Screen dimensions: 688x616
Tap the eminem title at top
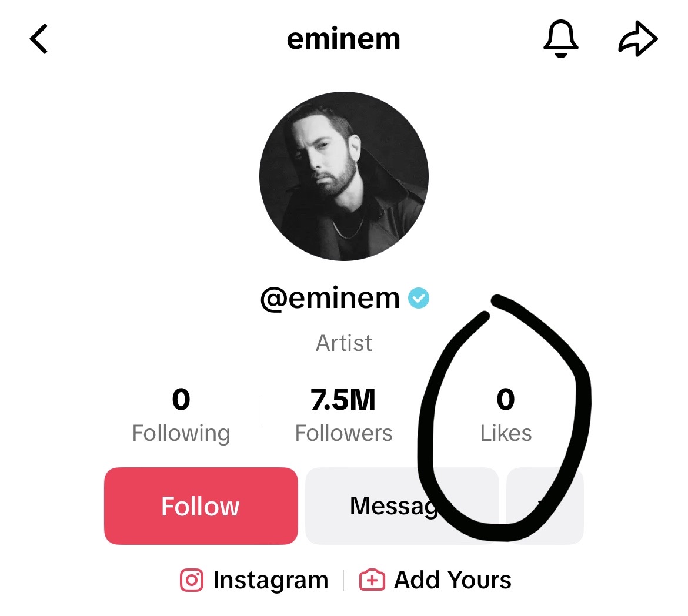click(x=343, y=39)
